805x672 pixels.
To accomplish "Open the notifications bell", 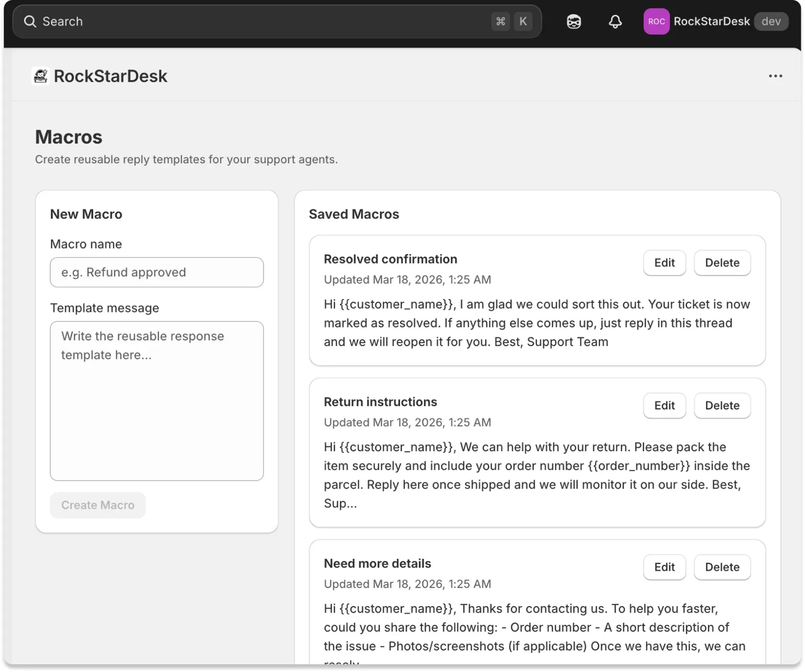I will pos(615,22).
